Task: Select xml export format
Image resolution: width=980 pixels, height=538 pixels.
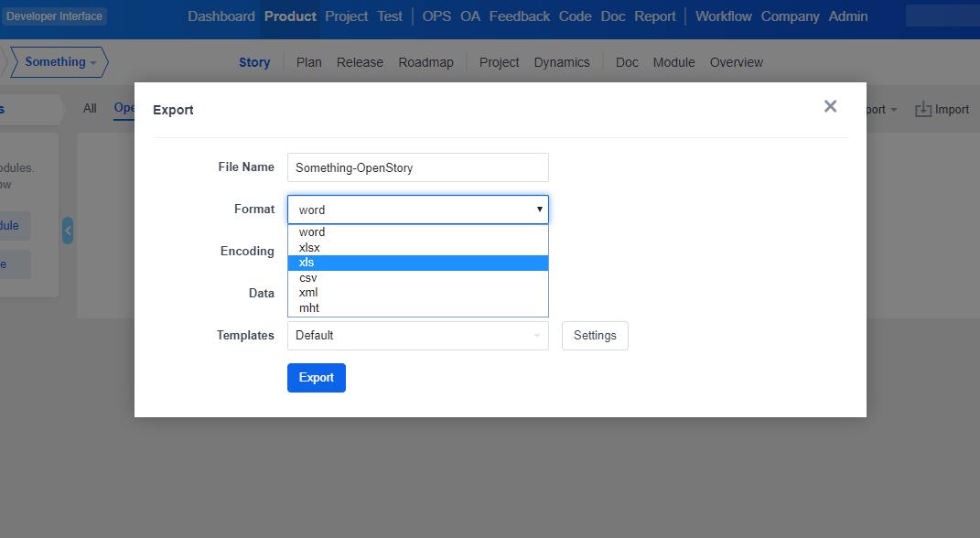Action: [x=417, y=293]
